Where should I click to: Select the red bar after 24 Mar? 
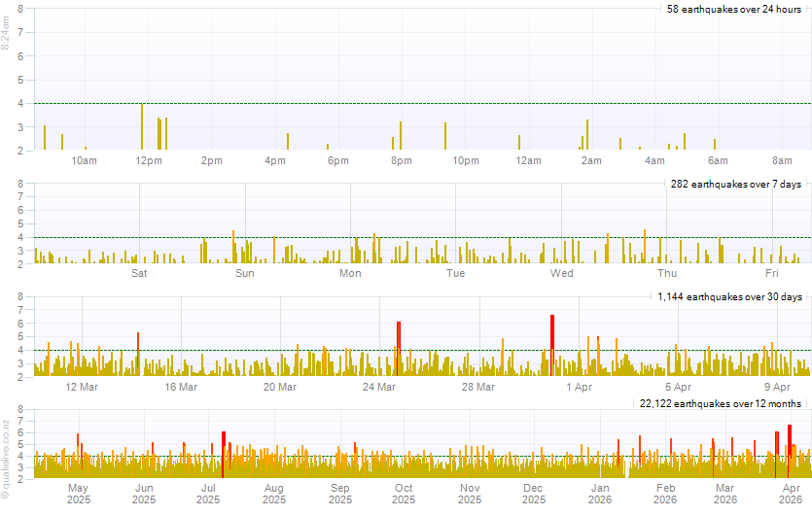[x=398, y=350]
